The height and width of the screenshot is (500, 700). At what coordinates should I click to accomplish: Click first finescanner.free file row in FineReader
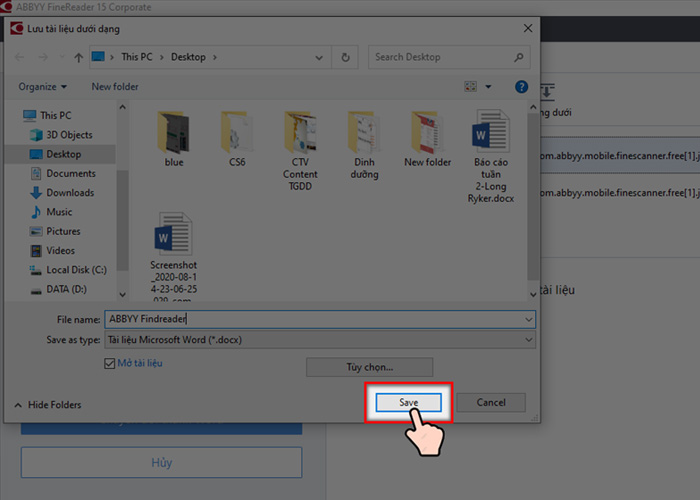click(x=620, y=156)
